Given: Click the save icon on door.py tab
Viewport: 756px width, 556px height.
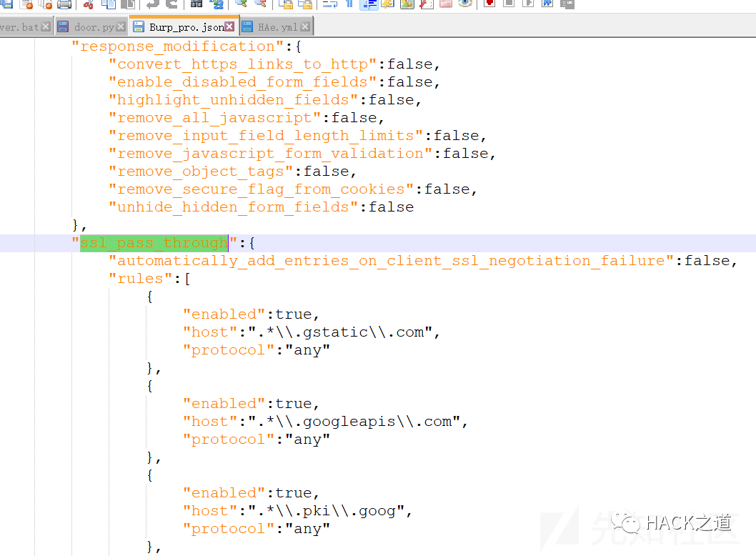Looking at the screenshot, I should [x=63, y=27].
